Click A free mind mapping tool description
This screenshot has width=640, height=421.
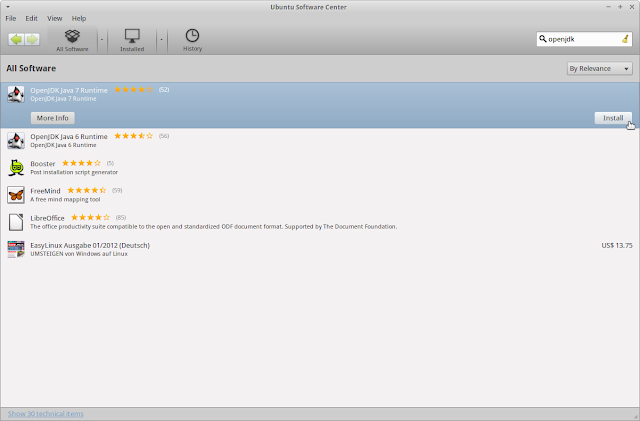click(x=65, y=200)
